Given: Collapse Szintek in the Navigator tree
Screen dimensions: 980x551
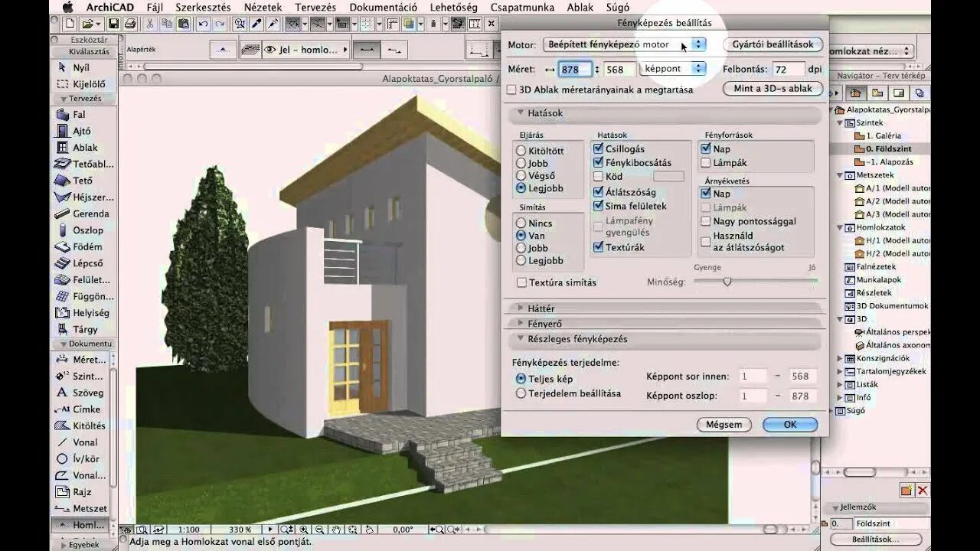Looking at the screenshot, I should click(x=840, y=122).
